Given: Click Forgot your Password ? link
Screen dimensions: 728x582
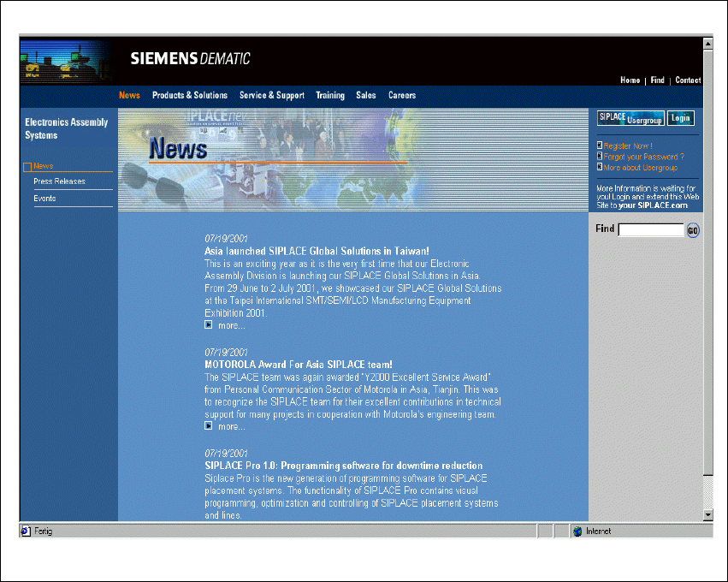Looking at the screenshot, I should 644,157.
